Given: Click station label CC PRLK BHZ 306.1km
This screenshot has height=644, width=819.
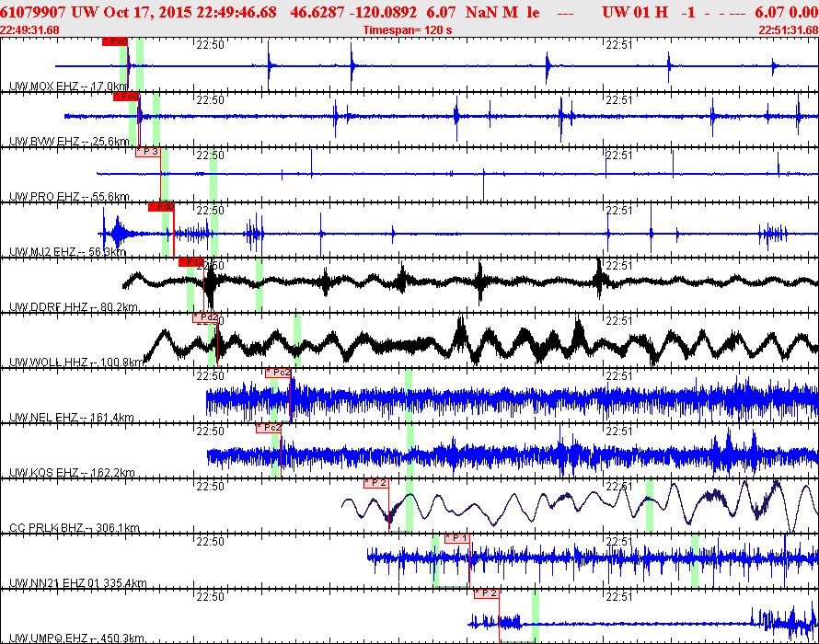Looking at the screenshot, I should tap(75, 528).
